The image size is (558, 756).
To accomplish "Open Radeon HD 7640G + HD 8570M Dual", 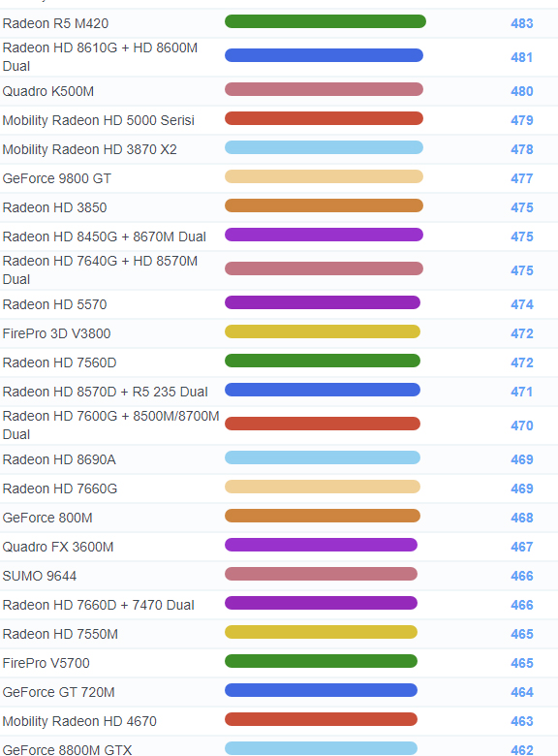I will point(100,270).
